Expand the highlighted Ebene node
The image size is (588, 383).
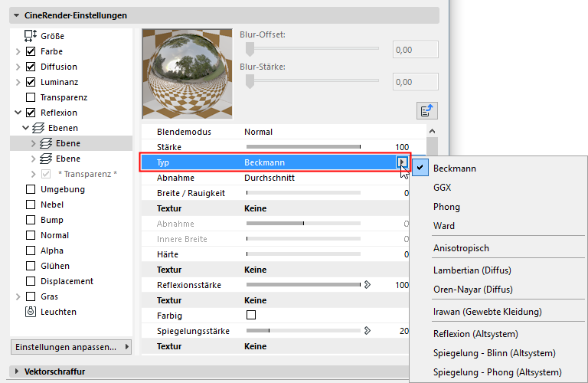(x=33, y=143)
